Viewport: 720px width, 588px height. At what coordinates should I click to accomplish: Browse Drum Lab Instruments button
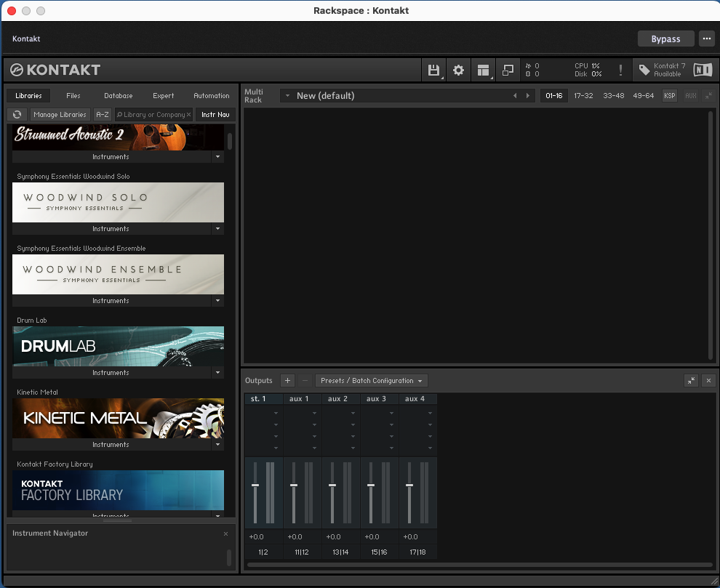(111, 373)
